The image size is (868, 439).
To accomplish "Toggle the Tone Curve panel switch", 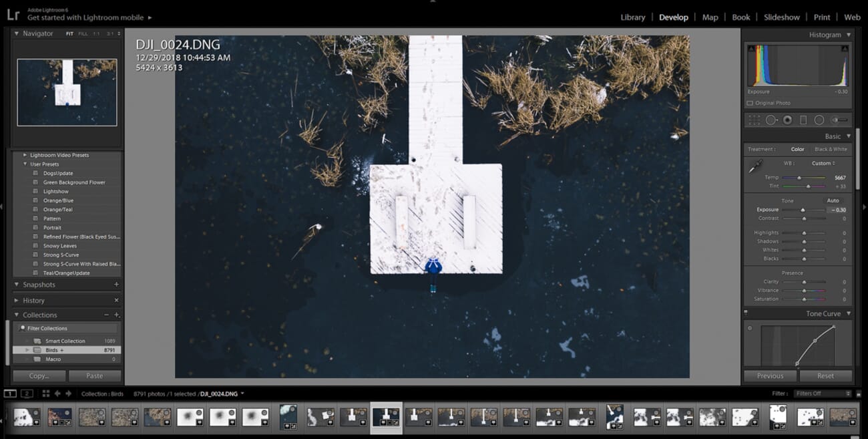I will pyautogui.click(x=746, y=313).
